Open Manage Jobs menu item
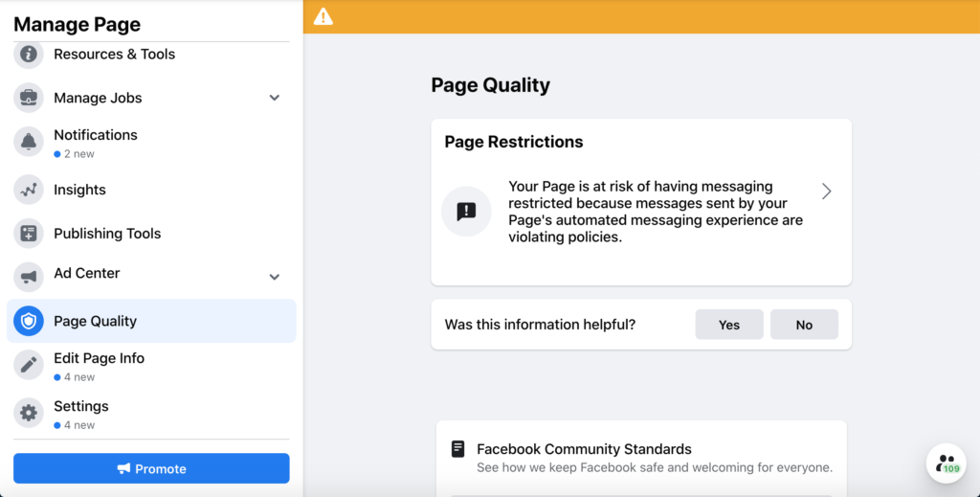This screenshot has height=497, width=980. [98, 98]
